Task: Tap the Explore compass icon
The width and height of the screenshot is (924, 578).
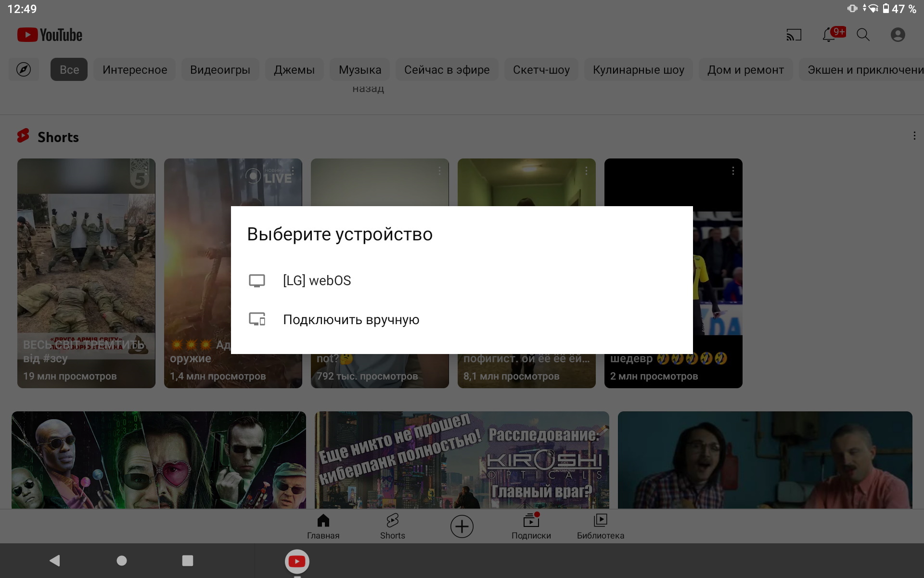Action: coord(24,69)
